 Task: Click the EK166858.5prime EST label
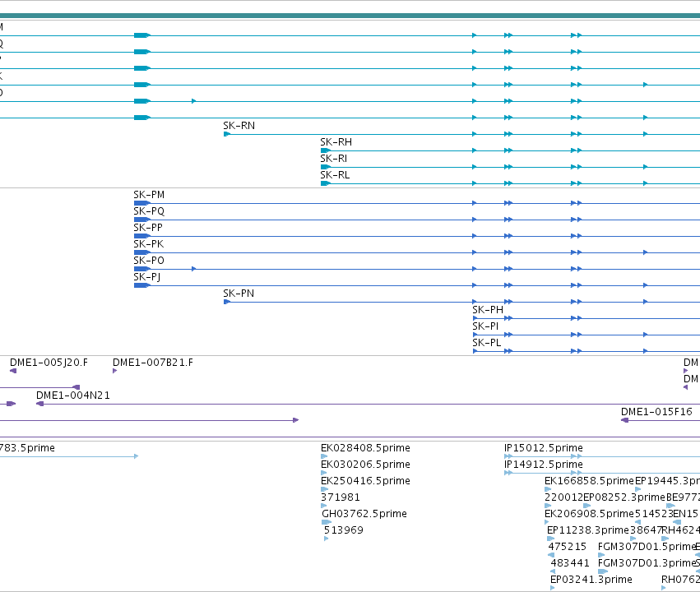[589, 481]
